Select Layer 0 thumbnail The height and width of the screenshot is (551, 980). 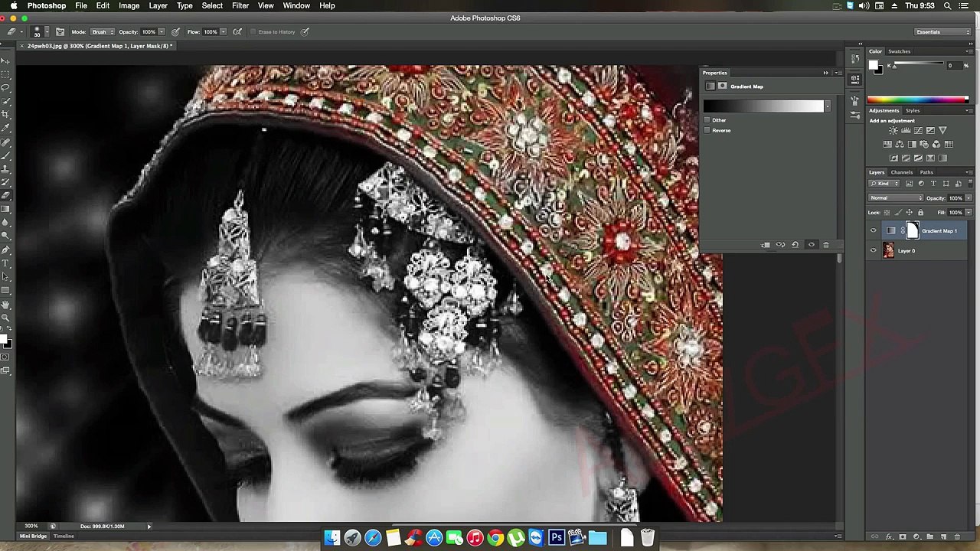pos(888,249)
